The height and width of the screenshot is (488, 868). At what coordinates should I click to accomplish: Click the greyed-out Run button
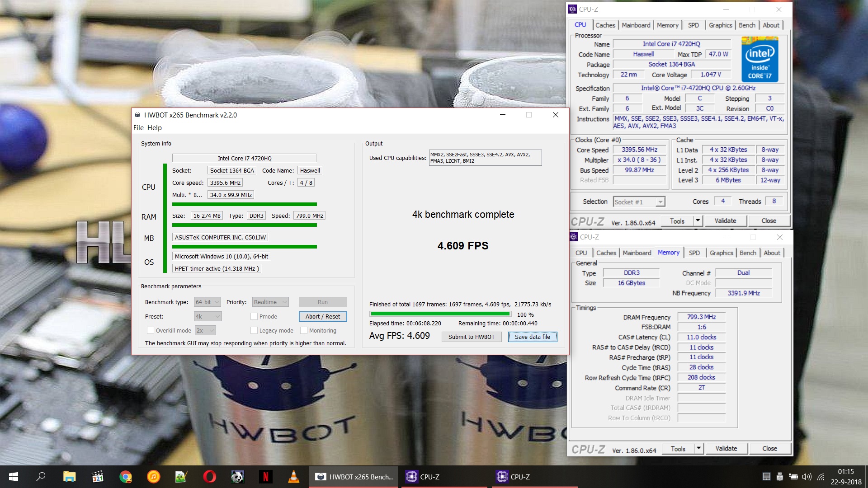click(x=323, y=302)
